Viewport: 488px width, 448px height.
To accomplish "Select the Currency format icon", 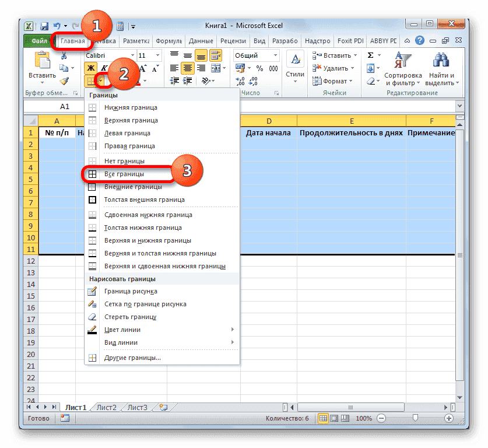I will click(240, 68).
